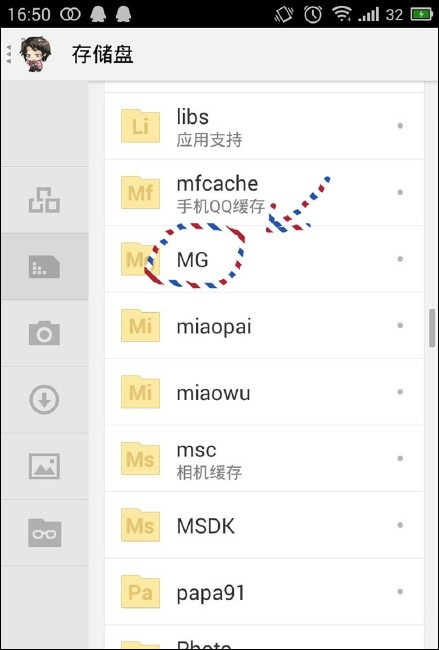Image resolution: width=439 pixels, height=650 pixels.
Task: Open the downloads sidebar icon
Action: point(44,400)
